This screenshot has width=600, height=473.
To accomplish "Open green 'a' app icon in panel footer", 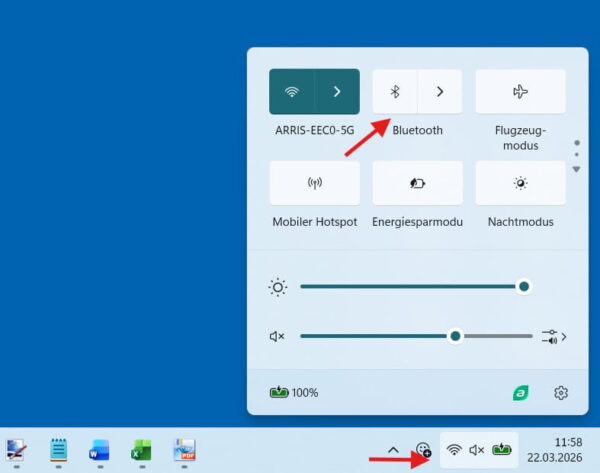I will [520, 393].
